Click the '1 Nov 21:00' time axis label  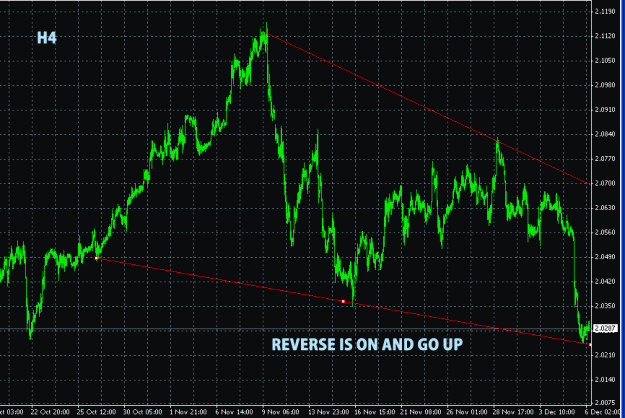tap(188, 412)
